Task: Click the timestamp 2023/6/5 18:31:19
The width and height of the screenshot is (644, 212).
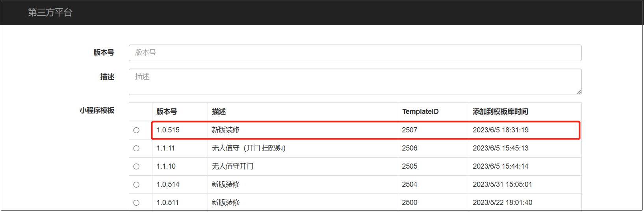Action: pos(501,130)
